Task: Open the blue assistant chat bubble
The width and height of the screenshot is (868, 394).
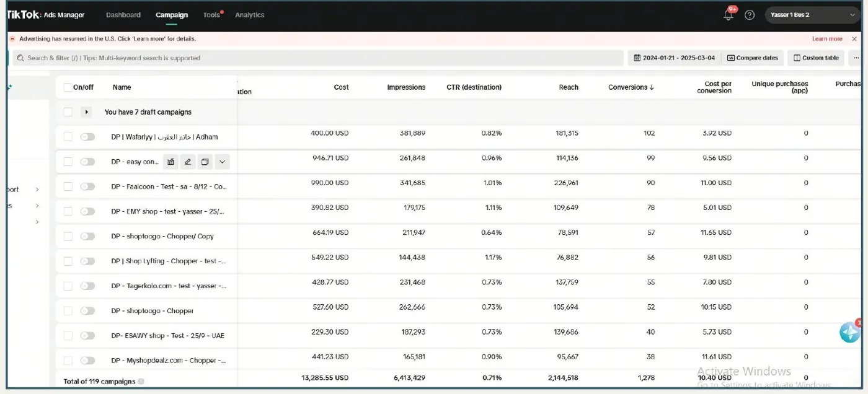Action: [850, 333]
